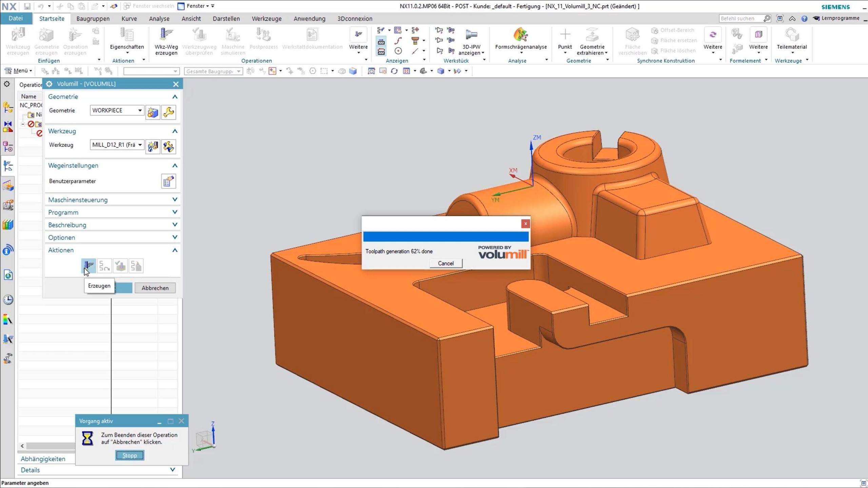Expand the Optionen section

point(113,238)
